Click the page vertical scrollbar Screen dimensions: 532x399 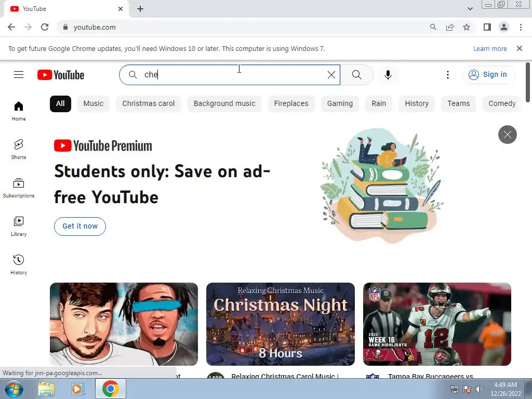[x=528, y=83]
